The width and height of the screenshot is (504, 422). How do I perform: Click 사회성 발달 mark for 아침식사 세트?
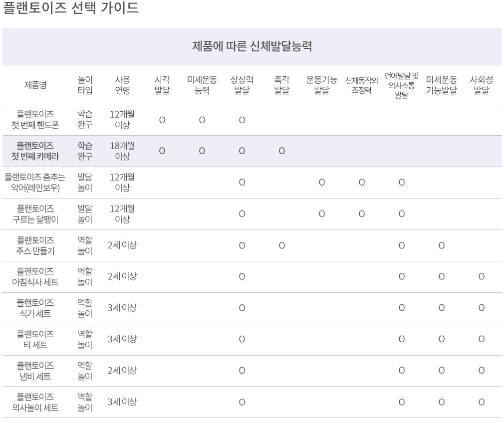(482, 276)
